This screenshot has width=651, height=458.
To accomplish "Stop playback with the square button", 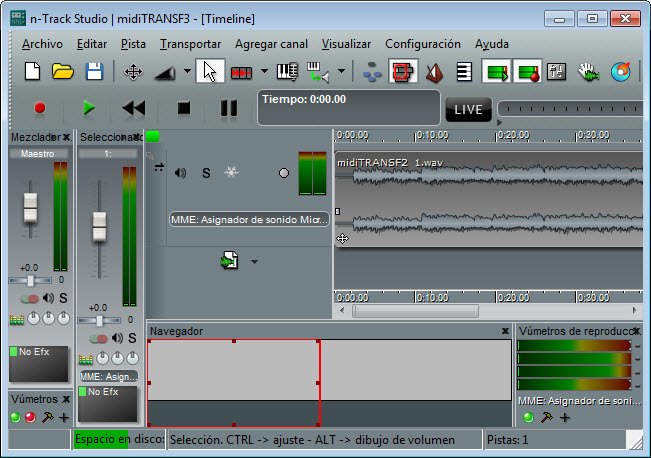I will (x=184, y=108).
